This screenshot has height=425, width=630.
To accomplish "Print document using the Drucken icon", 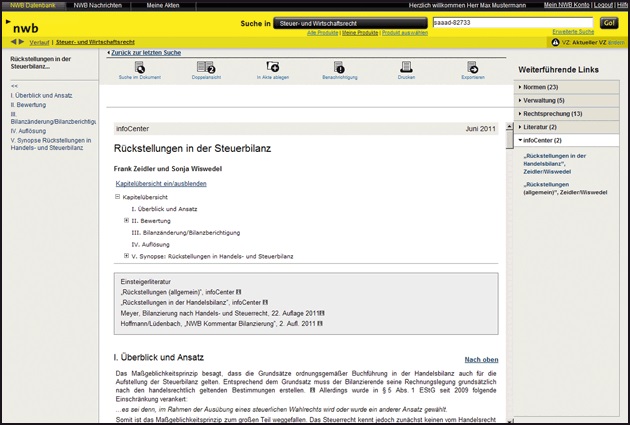I will [406, 67].
